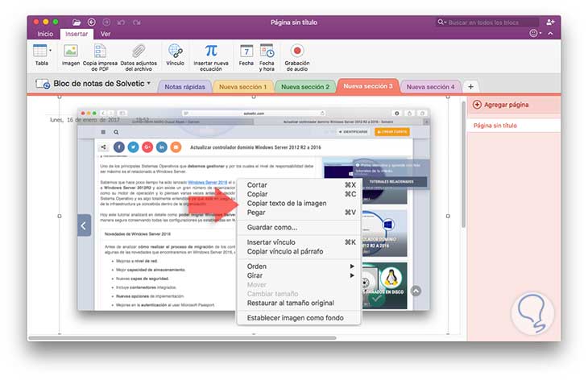Select Nueva sección 3 tab

[x=367, y=86]
